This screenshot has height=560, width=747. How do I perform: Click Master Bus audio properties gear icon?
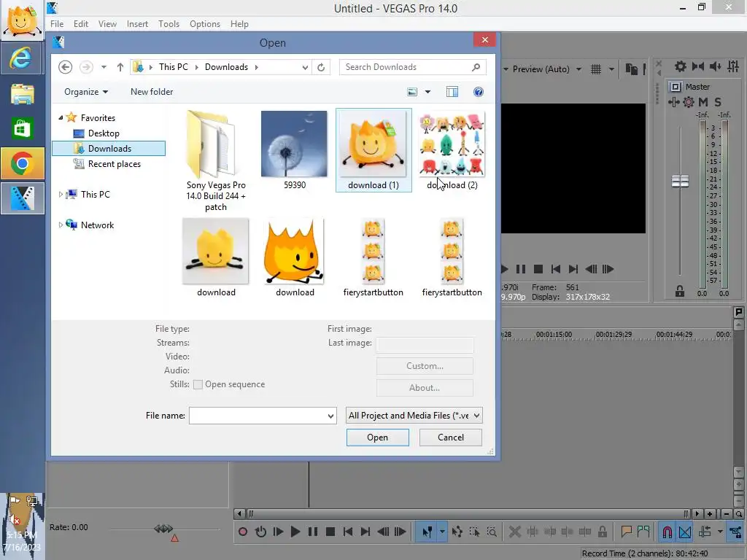tap(681, 66)
